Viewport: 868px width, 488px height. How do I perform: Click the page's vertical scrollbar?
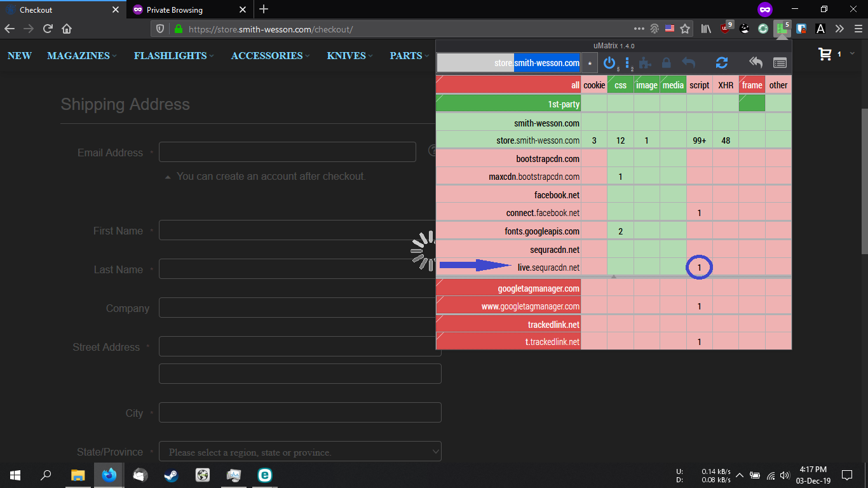pyautogui.click(x=864, y=181)
